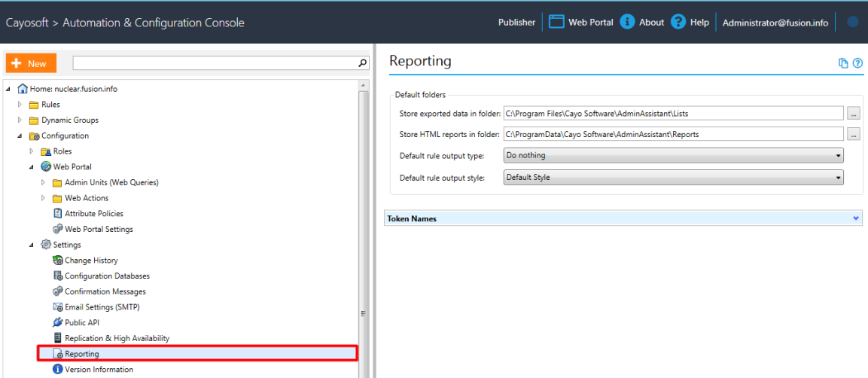The height and width of the screenshot is (378, 868).
Task: Select Rules in the tree
Action: coord(51,104)
